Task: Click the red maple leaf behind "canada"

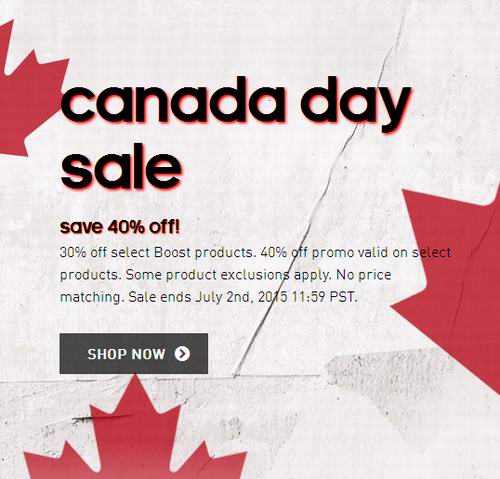Action: click(30, 90)
